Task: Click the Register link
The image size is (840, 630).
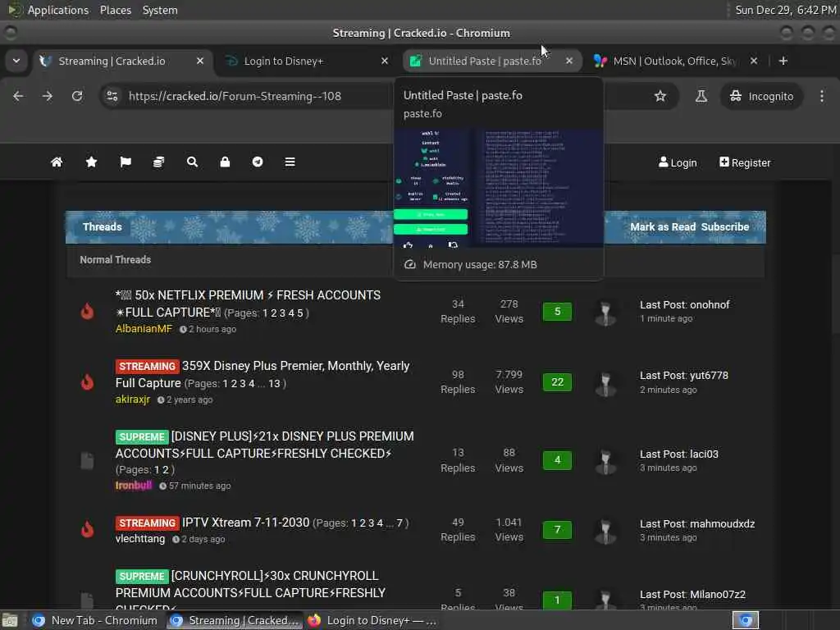Action: [745, 162]
